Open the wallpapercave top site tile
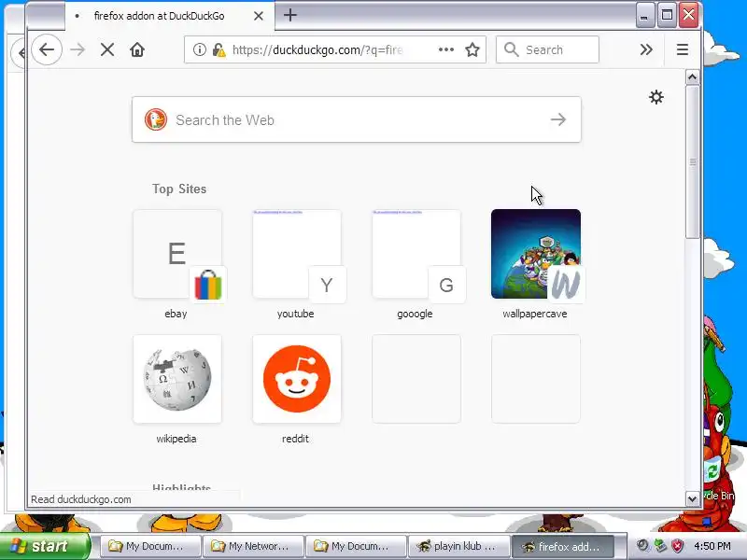Viewport: 747px width, 560px height. coord(536,254)
